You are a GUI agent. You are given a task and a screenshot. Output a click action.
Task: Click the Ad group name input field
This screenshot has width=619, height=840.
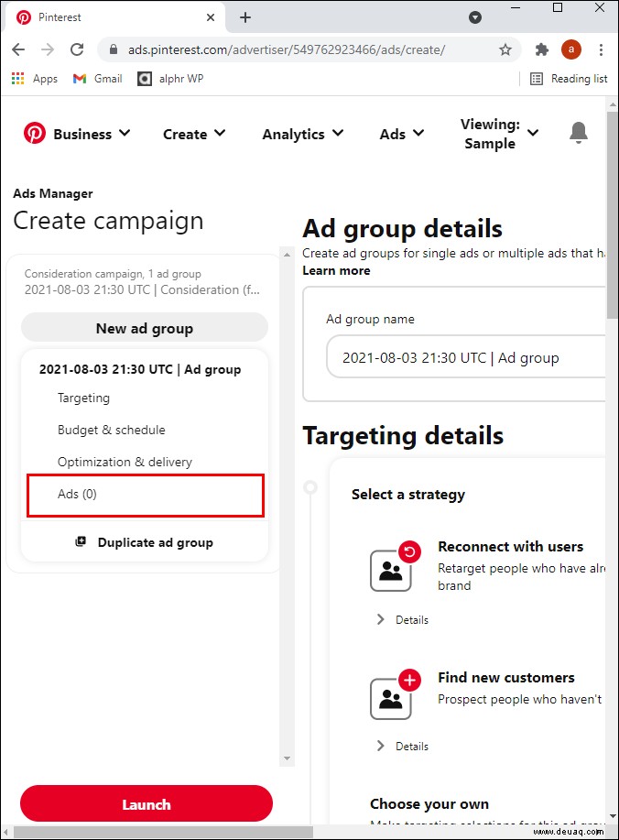[x=466, y=356]
